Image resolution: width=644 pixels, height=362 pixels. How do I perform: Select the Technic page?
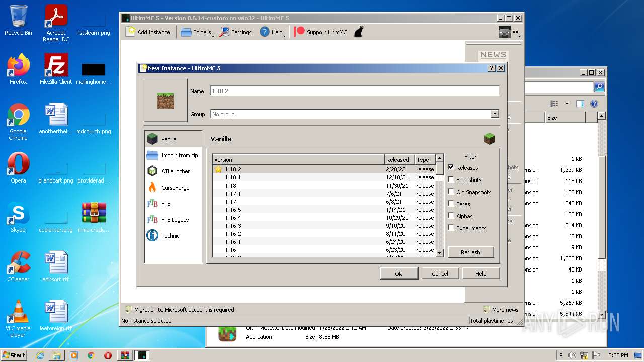point(174,236)
